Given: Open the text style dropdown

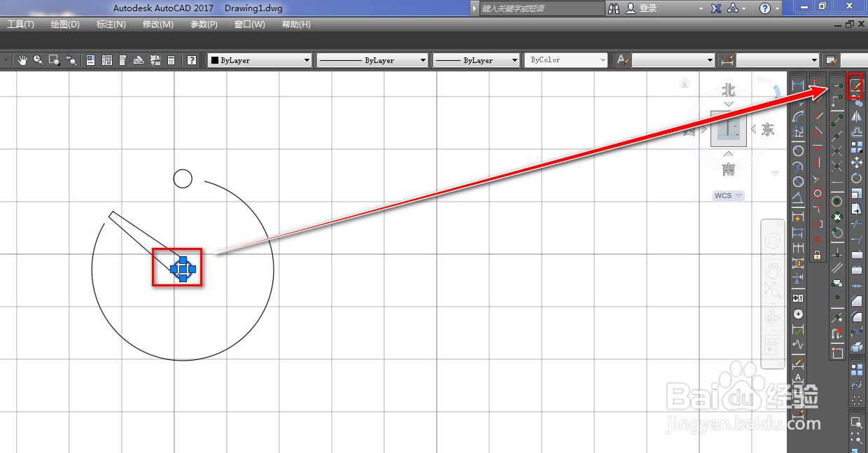Looking at the screenshot, I should pyautogui.click(x=673, y=60).
